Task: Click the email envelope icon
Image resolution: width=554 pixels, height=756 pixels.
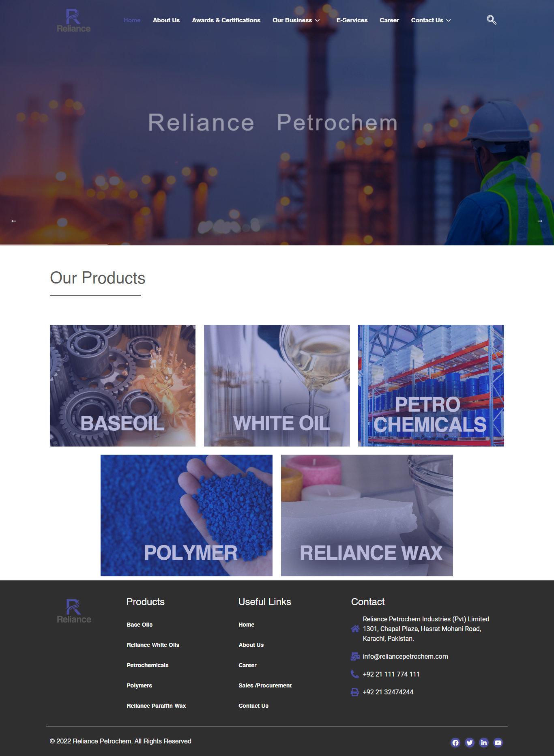Action: (355, 656)
